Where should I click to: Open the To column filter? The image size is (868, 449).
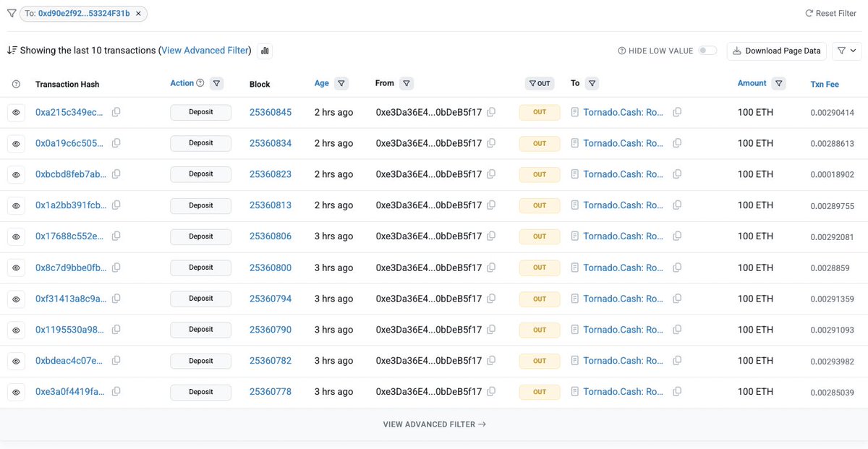pyautogui.click(x=592, y=84)
